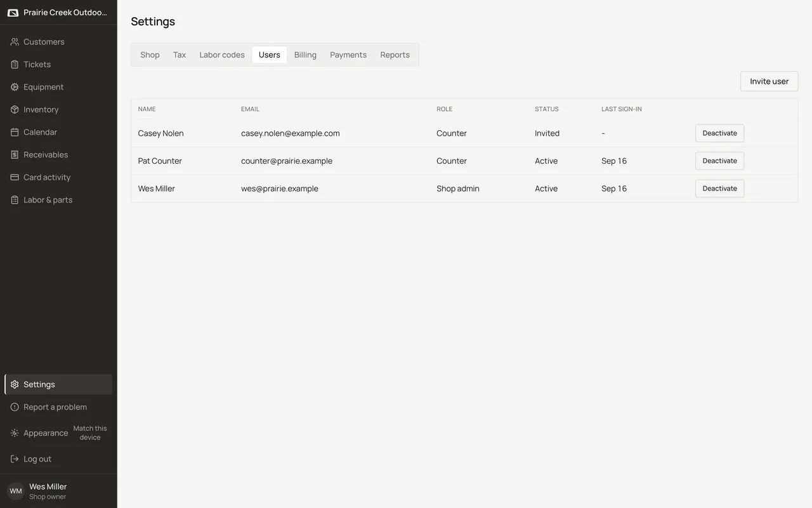Click the Settings page heading
Image resolution: width=812 pixels, height=508 pixels.
tap(153, 22)
